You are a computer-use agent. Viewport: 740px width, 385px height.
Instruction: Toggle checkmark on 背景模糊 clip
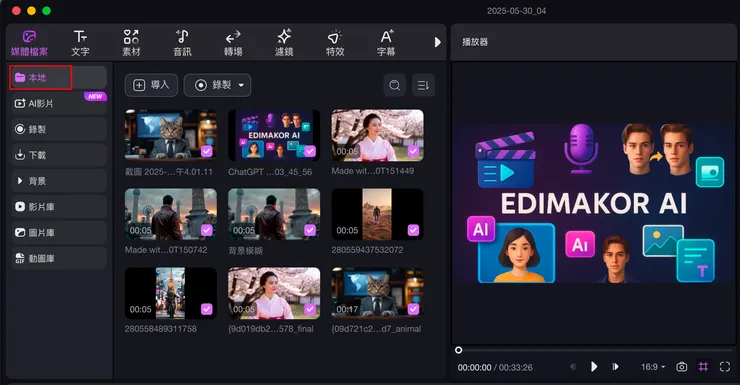point(310,230)
